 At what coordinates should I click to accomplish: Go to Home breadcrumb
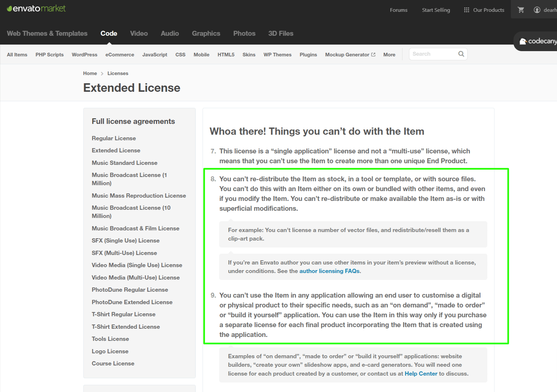click(90, 73)
